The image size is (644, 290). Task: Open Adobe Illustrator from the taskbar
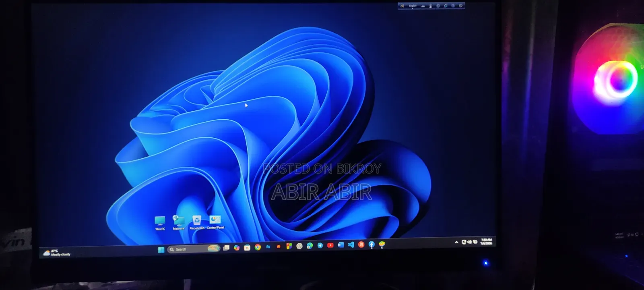point(278,246)
